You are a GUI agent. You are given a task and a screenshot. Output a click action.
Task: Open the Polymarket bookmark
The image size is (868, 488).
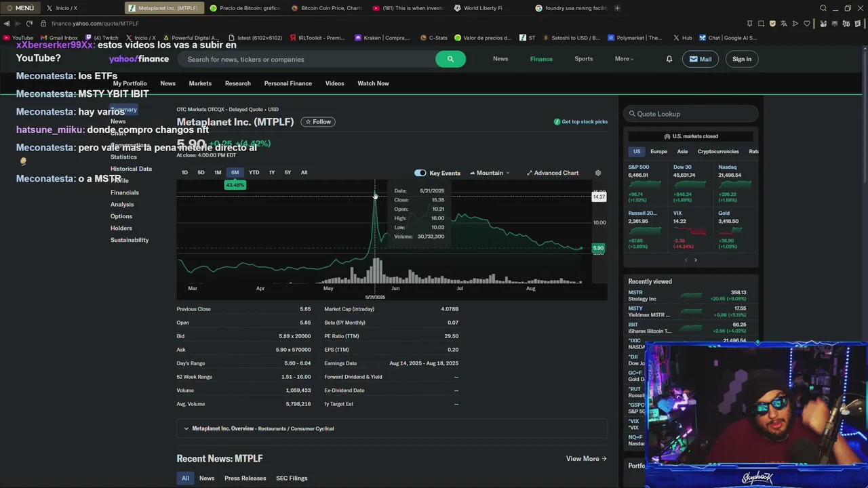tap(635, 38)
